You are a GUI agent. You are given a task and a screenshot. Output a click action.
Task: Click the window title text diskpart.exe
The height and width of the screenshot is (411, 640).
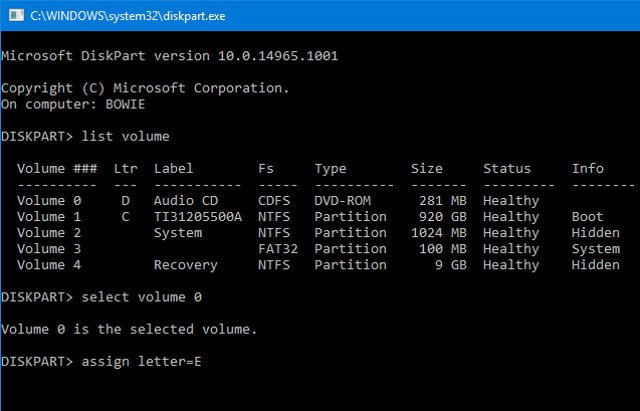tap(128, 16)
